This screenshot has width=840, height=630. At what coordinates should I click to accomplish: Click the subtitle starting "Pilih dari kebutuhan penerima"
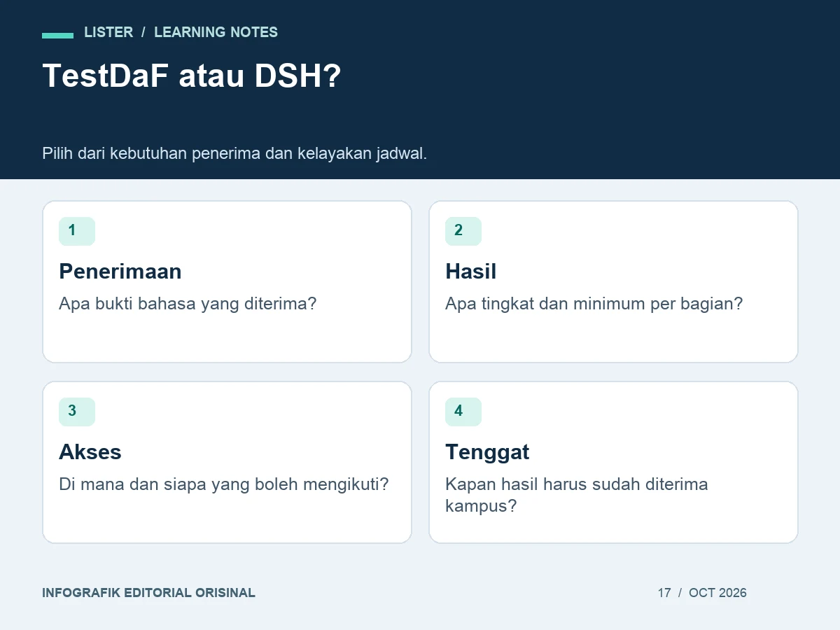(234, 153)
